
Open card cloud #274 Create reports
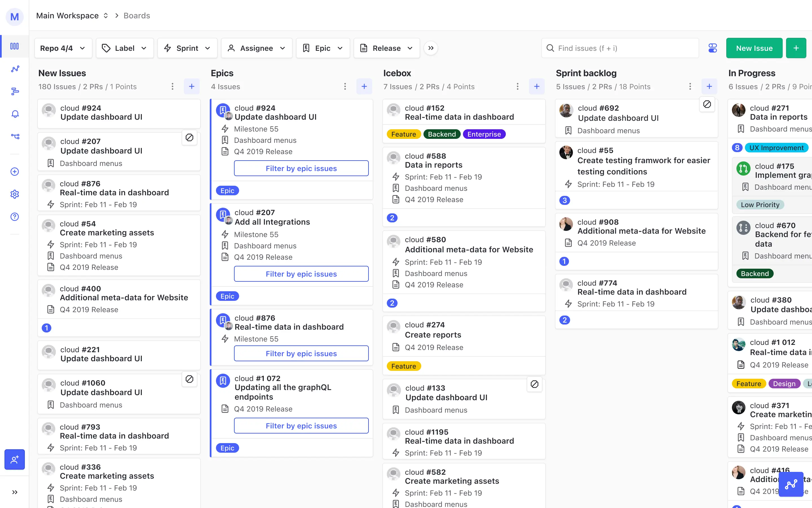(464, 345)
